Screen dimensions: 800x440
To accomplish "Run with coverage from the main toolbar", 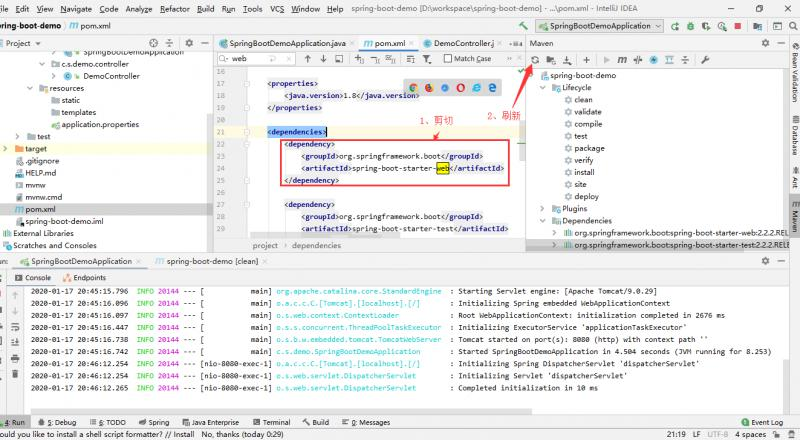I will click(706, 26).
